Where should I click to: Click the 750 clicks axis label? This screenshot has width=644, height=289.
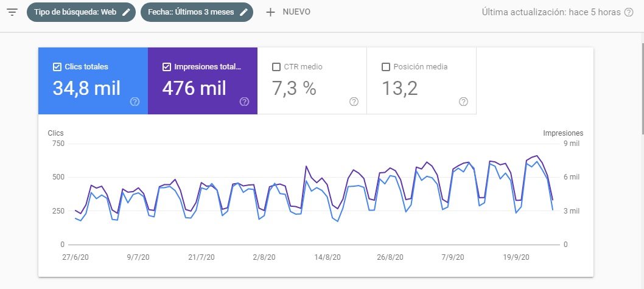(x=58, y=144)
